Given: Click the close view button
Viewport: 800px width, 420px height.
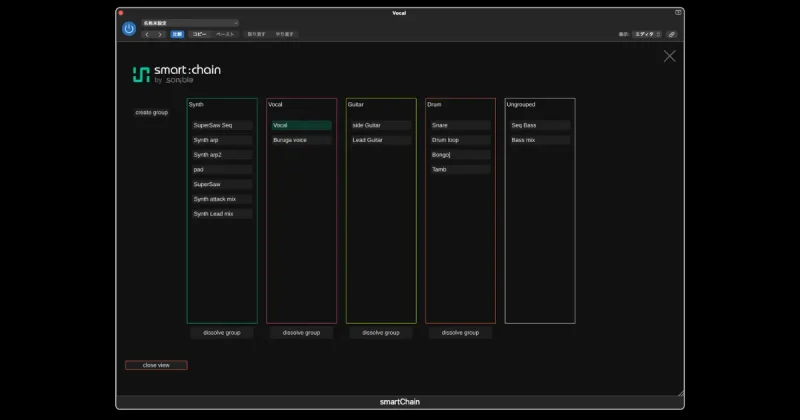Looking at the screenshot, I should 156,365.
